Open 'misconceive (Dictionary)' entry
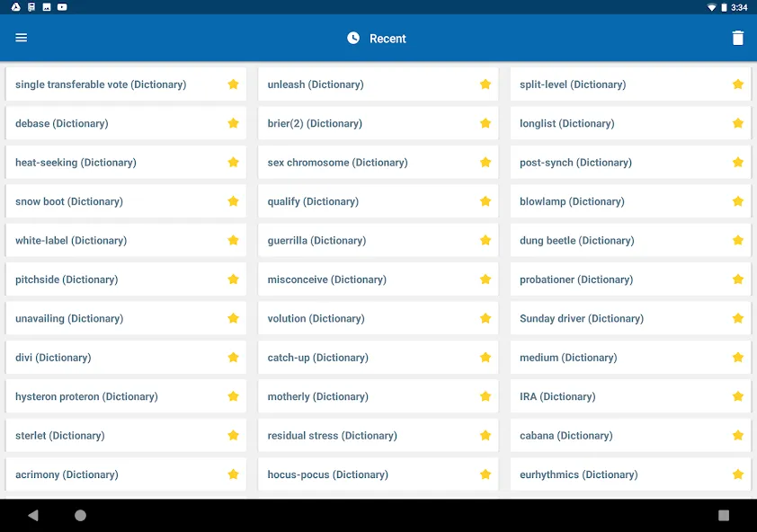 [378, 279]
